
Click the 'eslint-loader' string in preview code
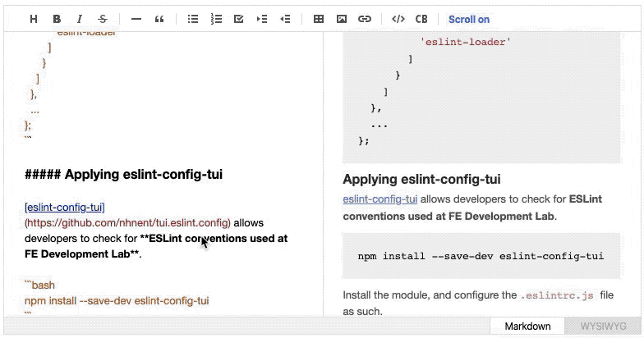(465, 42)
